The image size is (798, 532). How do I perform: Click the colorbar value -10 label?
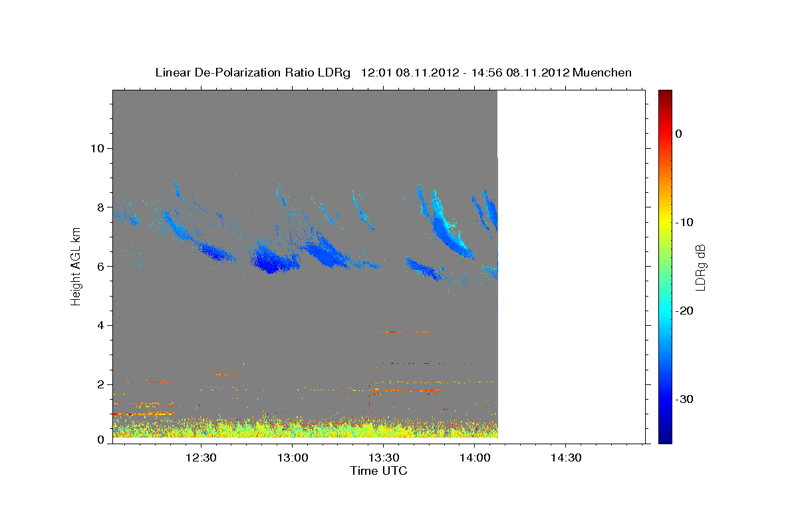[x=684, y=222]
